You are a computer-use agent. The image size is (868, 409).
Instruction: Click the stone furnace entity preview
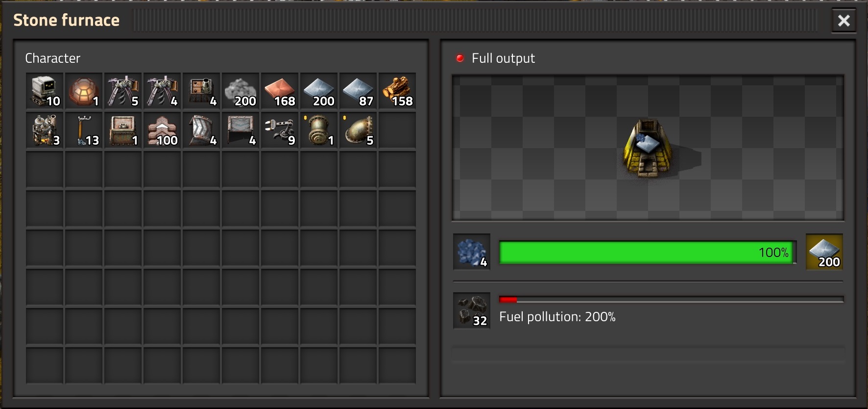tap(648, 148)
